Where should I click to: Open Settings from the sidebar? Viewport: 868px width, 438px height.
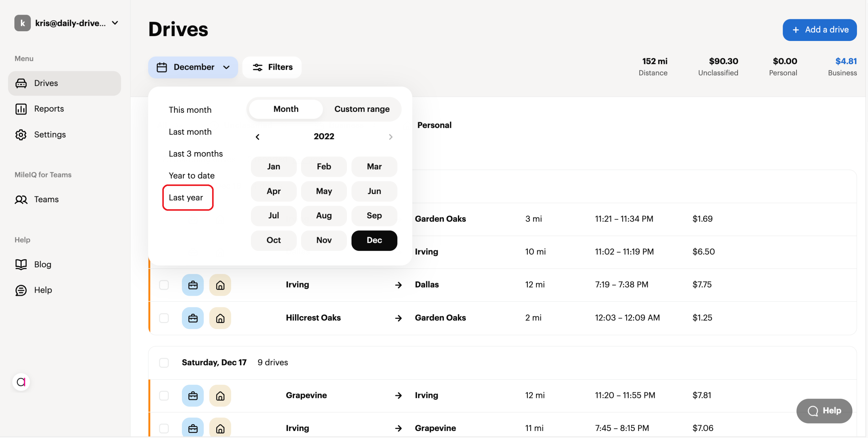50,134
